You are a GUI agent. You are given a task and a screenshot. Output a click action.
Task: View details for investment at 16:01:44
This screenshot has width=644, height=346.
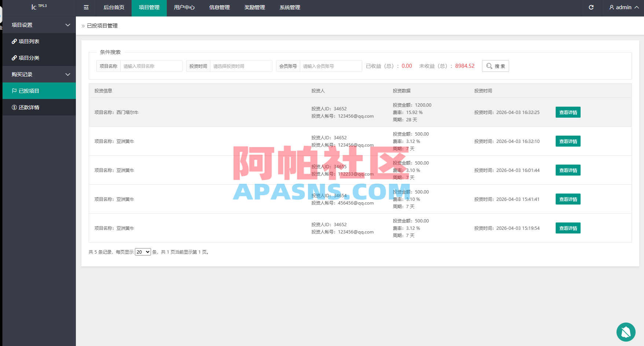pos(568,170)
